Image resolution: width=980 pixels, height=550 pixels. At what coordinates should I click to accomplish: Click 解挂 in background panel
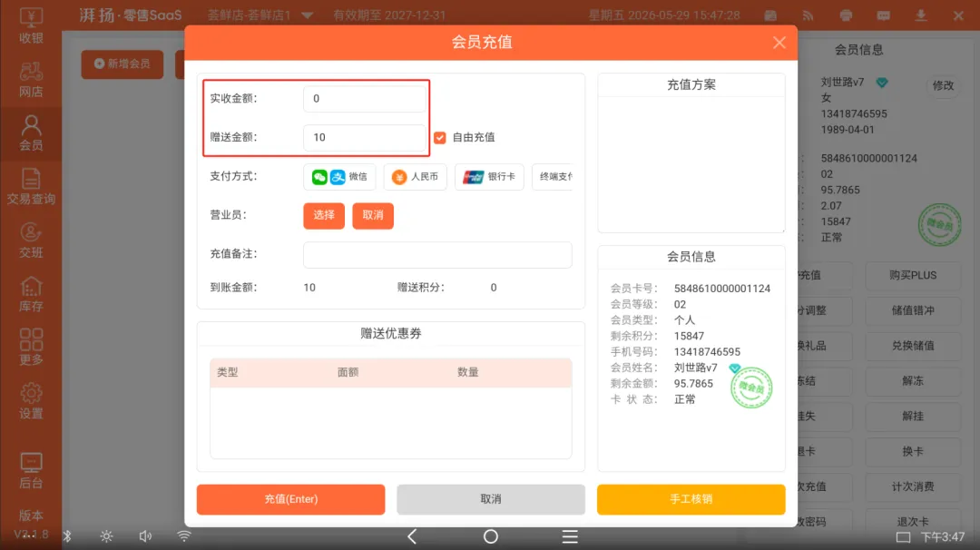coord(913,417)
